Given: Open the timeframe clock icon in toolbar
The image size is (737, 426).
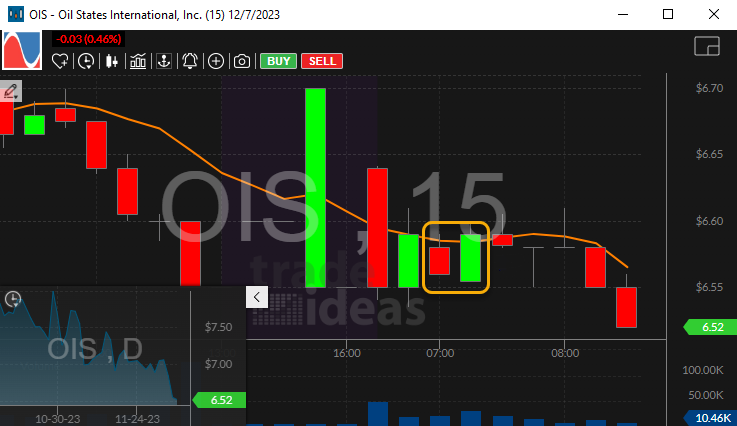Looking at the screenshot, I should [x=86, y=61].
